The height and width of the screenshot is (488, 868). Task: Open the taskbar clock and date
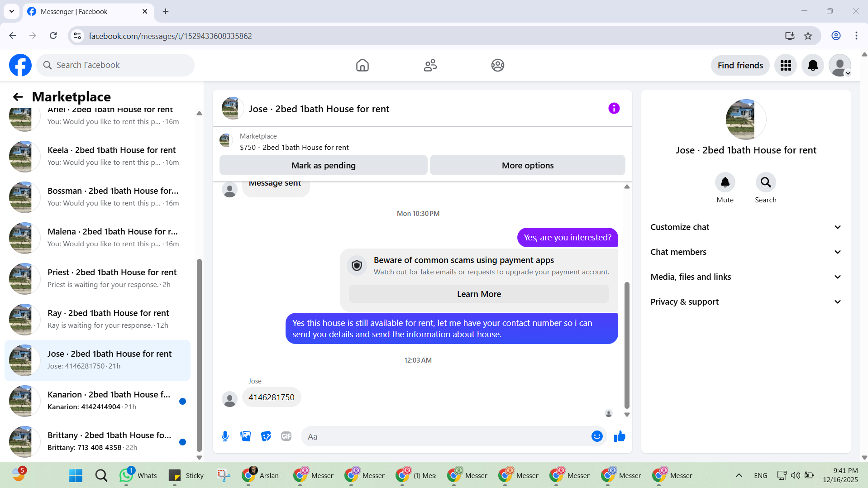tap(840, 475)
